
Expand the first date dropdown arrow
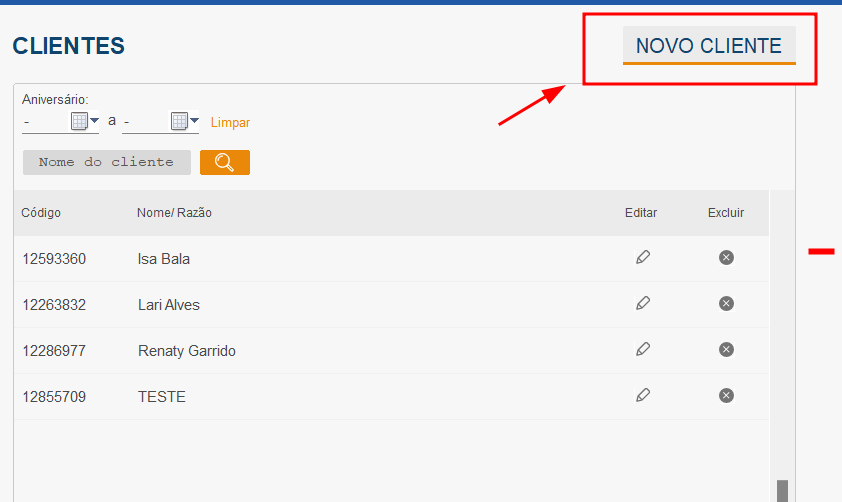[x=95, y=121]
